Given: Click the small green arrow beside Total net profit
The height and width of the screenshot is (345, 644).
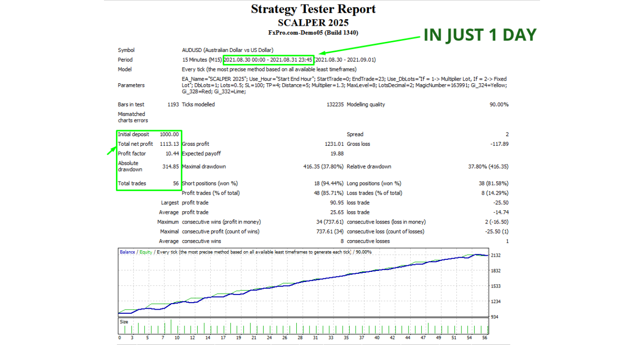Looking at the screenshot, I should pyautogui.click(x=111, y=150).
